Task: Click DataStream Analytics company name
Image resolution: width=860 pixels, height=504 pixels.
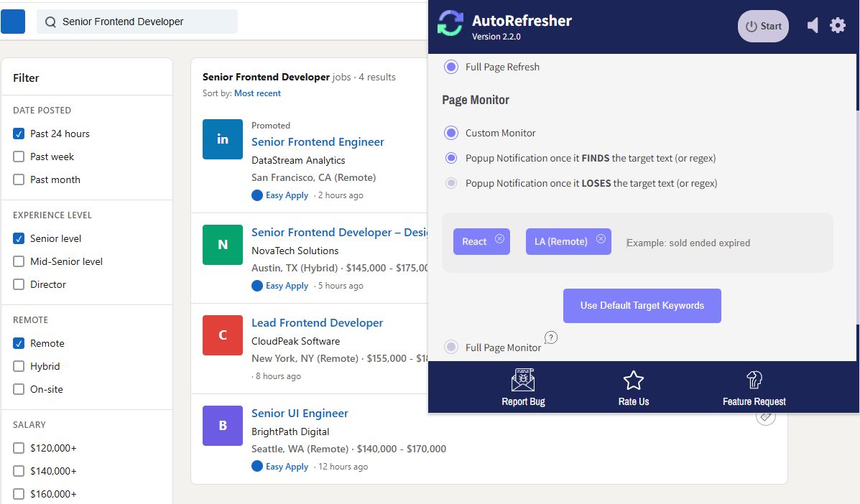Action: pyautogui.click(x=298, y=160)
